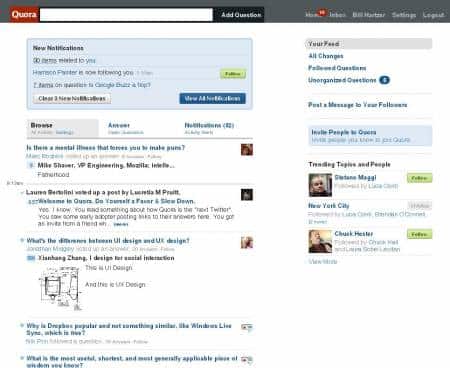
Task: Click View All Notifications button
Action: pyautogui.click(x=213, y=98)
